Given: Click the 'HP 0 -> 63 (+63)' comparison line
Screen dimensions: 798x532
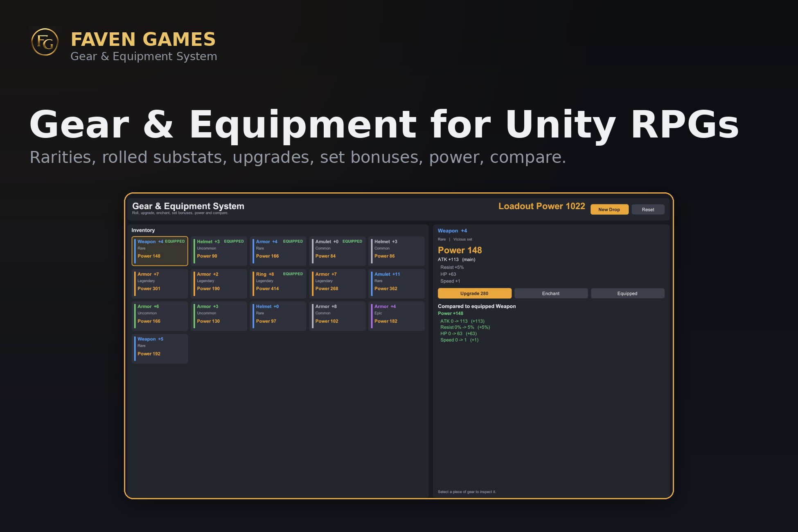Looking at the screenshot, I should (458, 334).
